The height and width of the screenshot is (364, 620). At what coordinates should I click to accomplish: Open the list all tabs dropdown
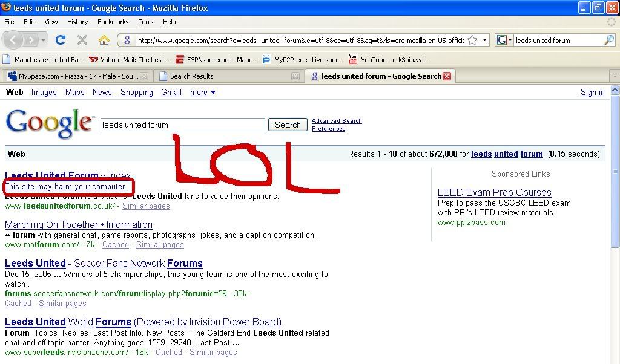click(x=615, y=76)
